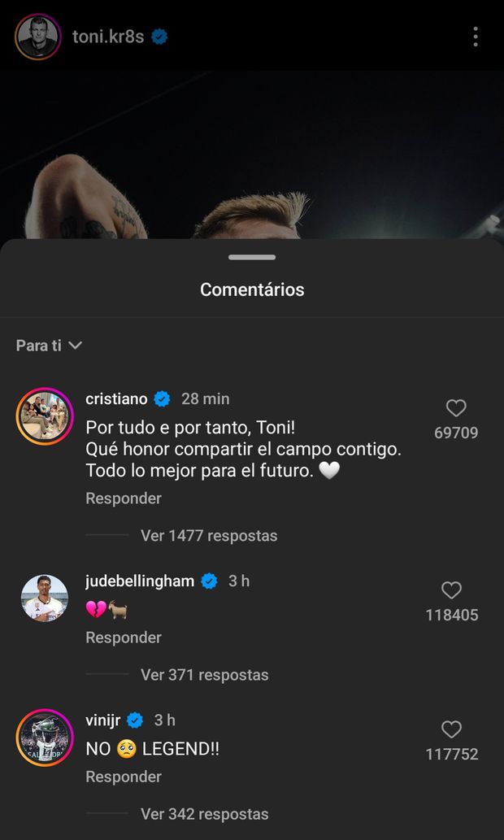Reply to judebellingham's comment

(124, 638)
